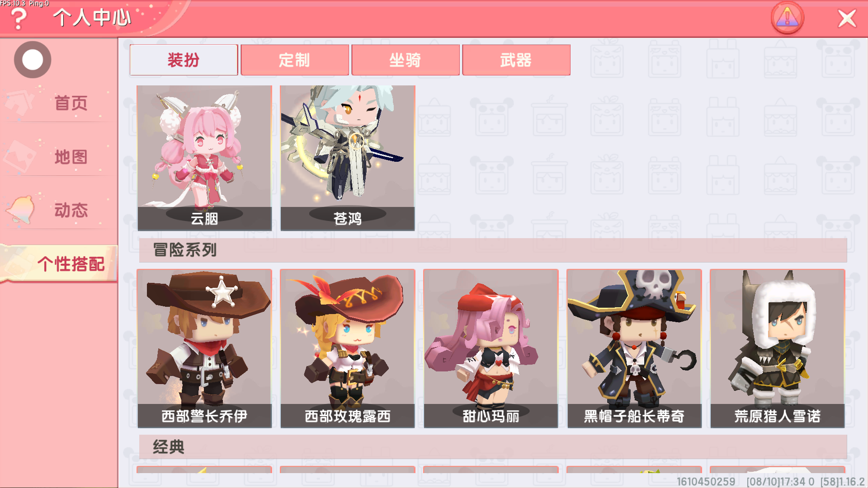Choose the 黑帽子船长蒂奇 pirate skin

coord(634,348)
